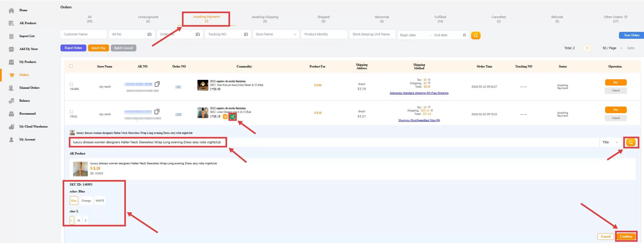Click the Customer Name input field
The height and width of the screenshot is (243, 644).
coord(83,34)
